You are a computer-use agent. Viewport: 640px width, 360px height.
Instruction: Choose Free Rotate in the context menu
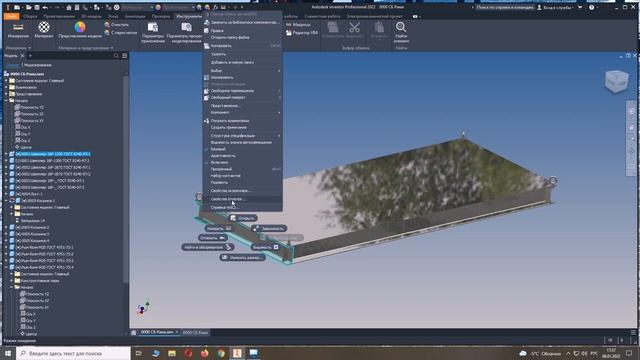coord(242,98)
